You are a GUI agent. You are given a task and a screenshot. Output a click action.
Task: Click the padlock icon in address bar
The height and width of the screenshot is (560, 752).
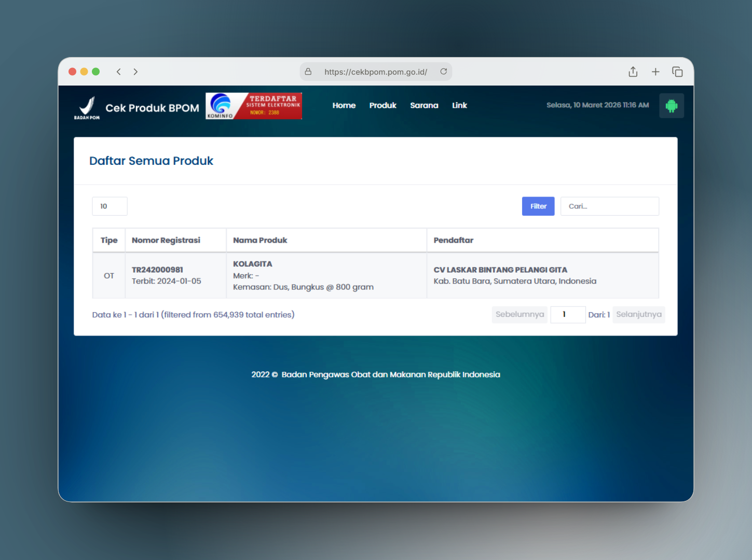[308, 72]
